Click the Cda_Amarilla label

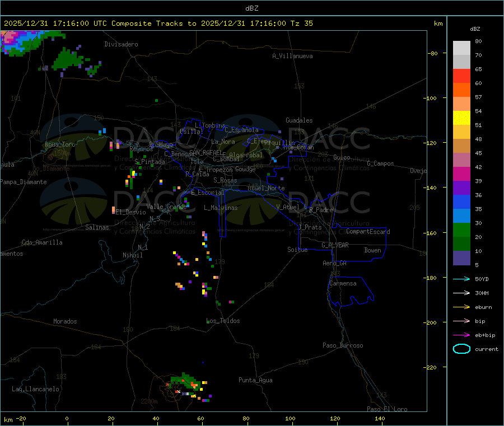click(x=42, y=242)
